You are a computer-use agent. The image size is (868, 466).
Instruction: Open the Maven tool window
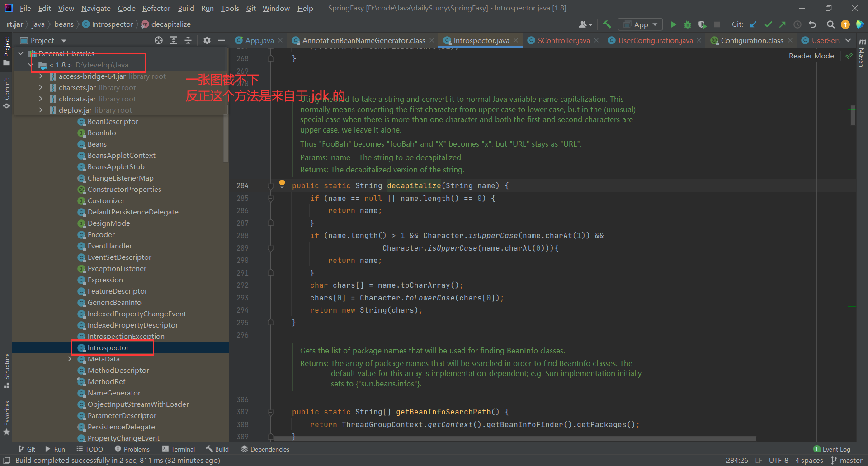click(x=862, y=53)
